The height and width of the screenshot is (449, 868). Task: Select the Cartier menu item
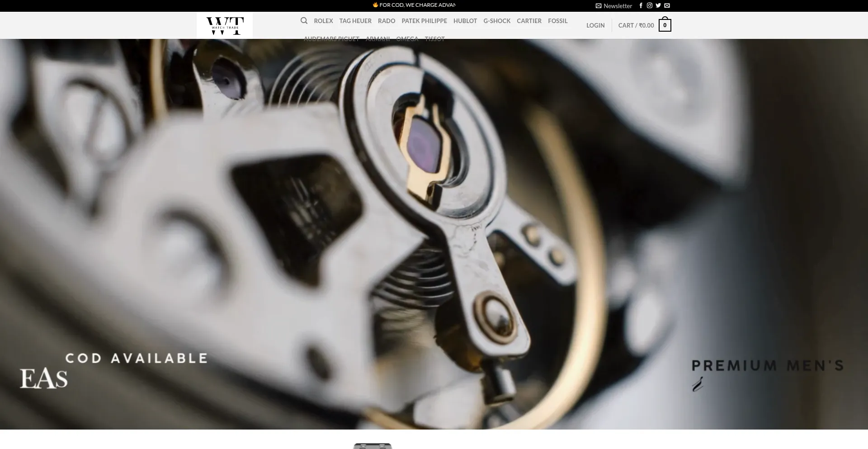point(529,21)
